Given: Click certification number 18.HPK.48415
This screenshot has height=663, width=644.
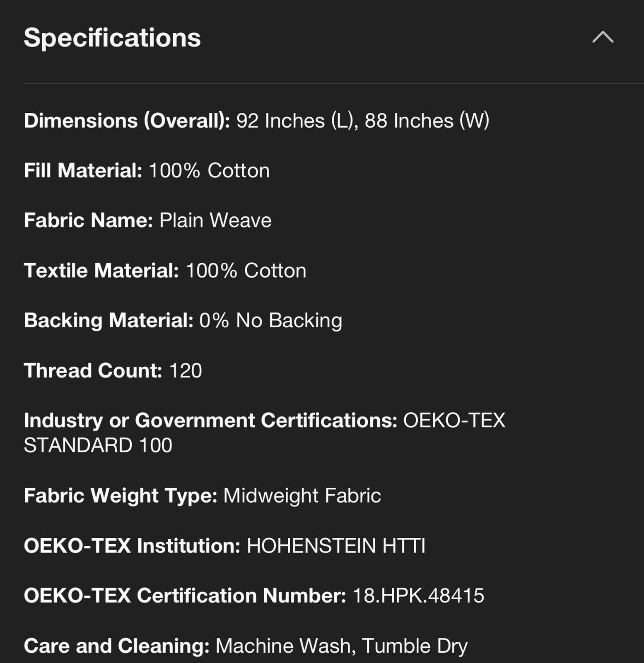Looking at the screenshot, I should [418, 596].
